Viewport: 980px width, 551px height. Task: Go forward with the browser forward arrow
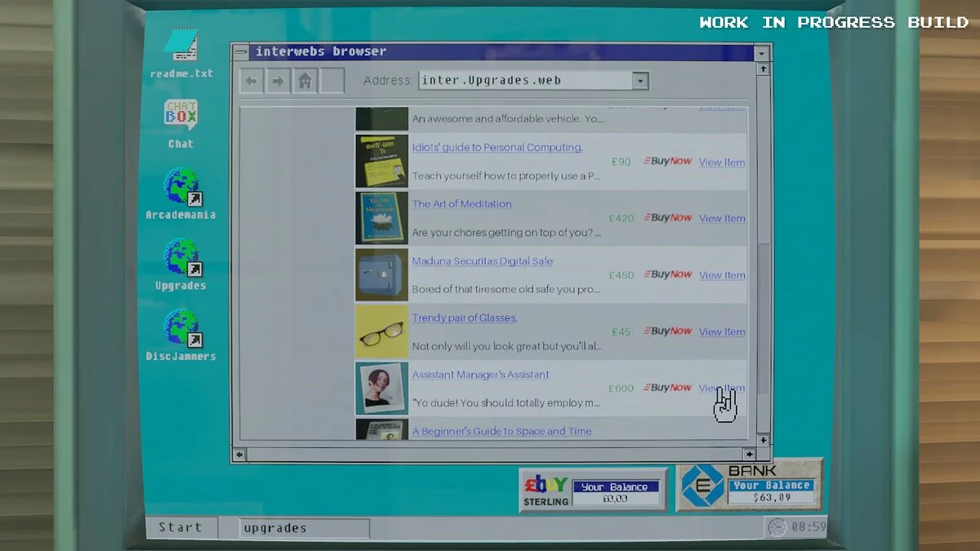tap(278, 81)
